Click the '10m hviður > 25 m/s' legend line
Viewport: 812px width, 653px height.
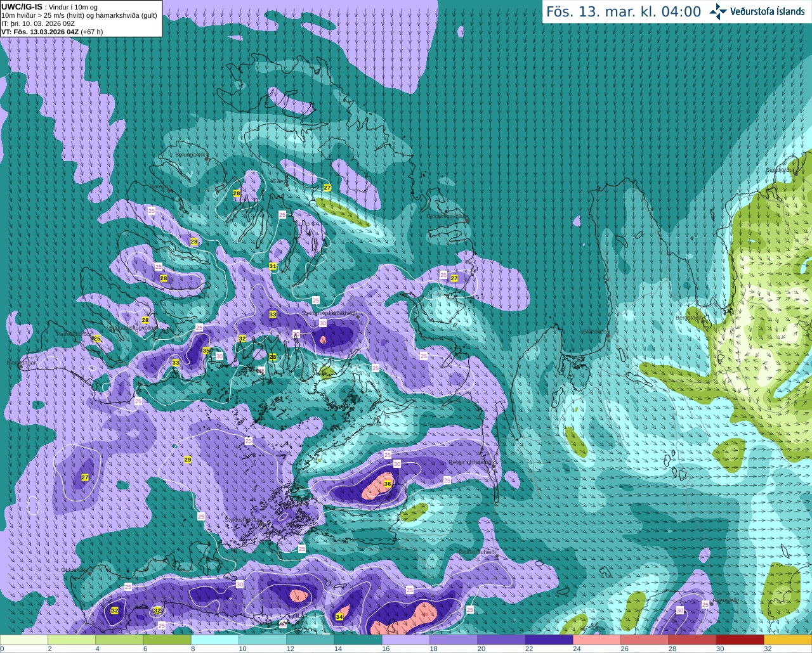[79, 15]
